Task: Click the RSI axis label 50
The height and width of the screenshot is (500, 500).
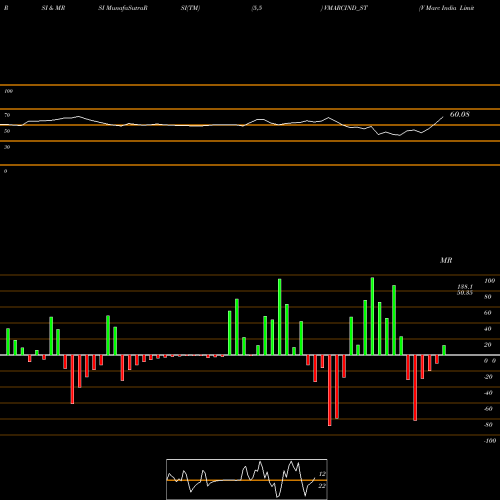Action: [7, 131]
